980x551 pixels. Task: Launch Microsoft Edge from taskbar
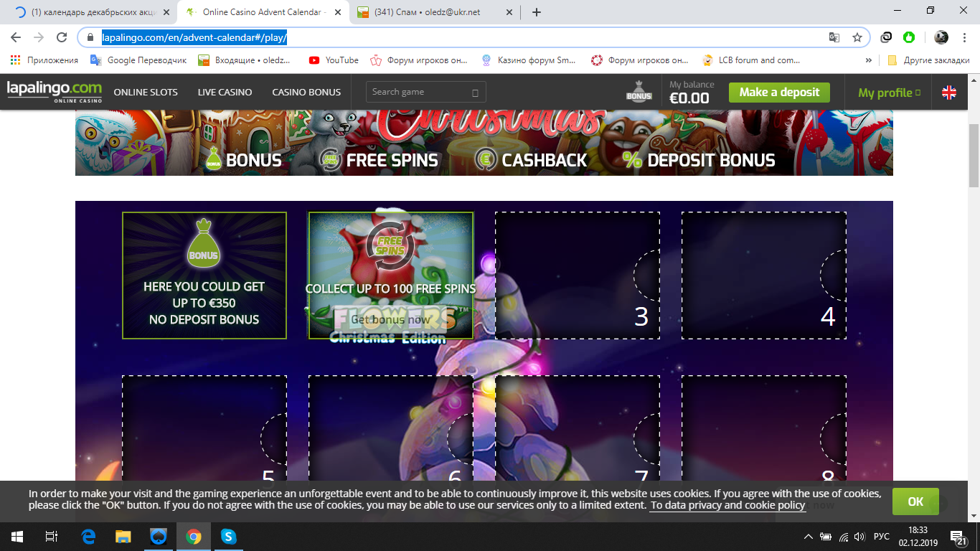pos(89,536)
